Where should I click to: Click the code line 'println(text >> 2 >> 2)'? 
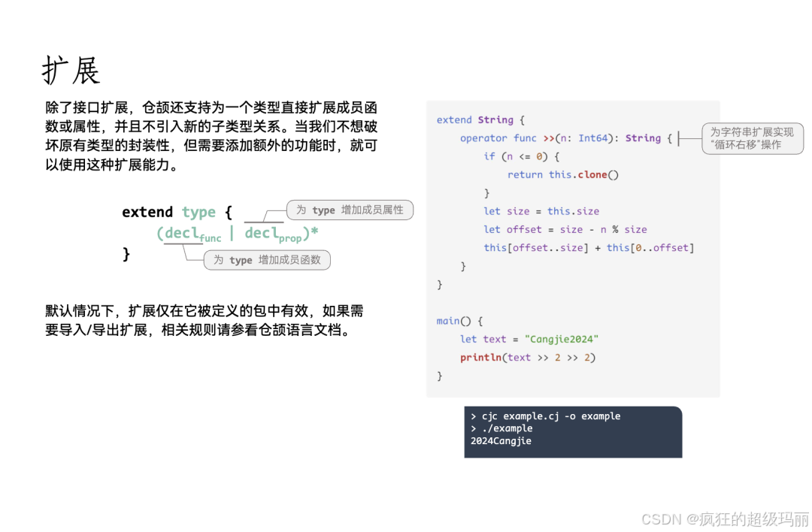pos(528,358)
